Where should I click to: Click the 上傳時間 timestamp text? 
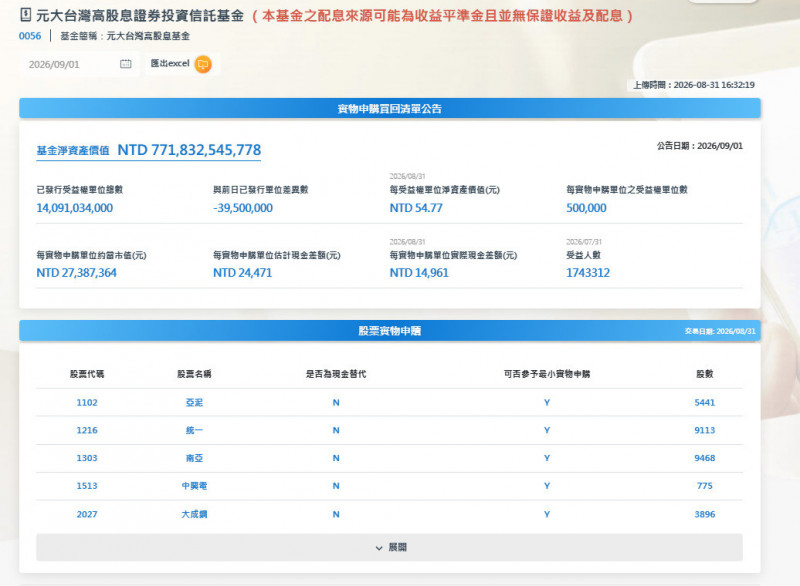pyautogui.click(x=694, y=85)
